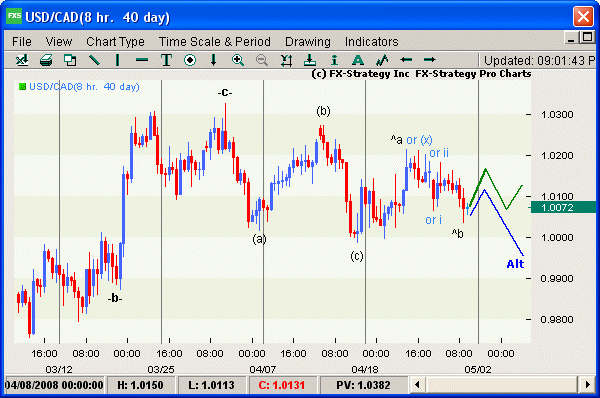600x398 pixels.
Task: Click the inner maximize button of chart
Action: 586,38
